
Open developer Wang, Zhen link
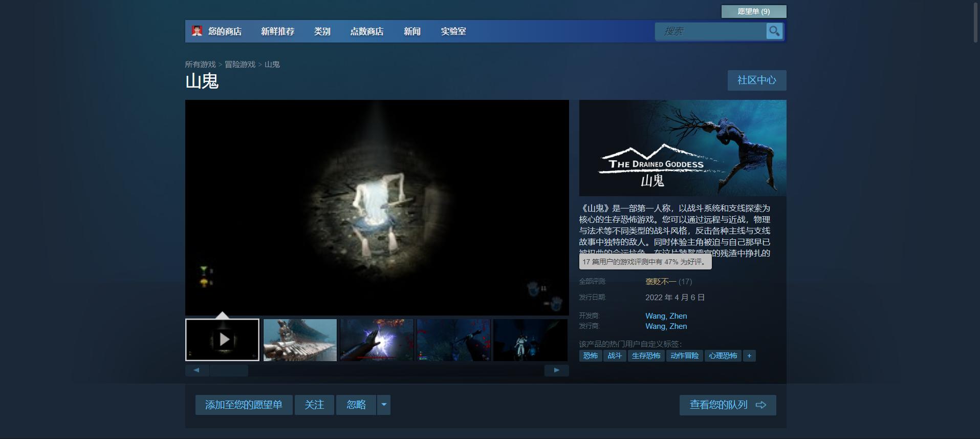click(666, 316)
